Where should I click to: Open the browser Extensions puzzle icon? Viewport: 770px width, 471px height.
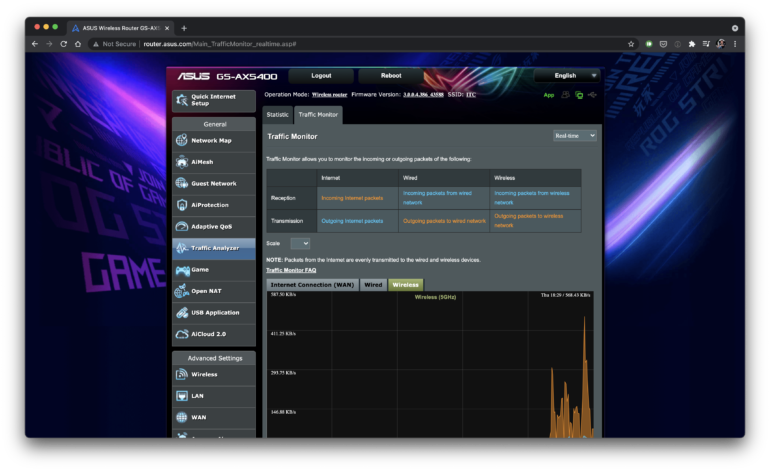(x=691, y=44)
